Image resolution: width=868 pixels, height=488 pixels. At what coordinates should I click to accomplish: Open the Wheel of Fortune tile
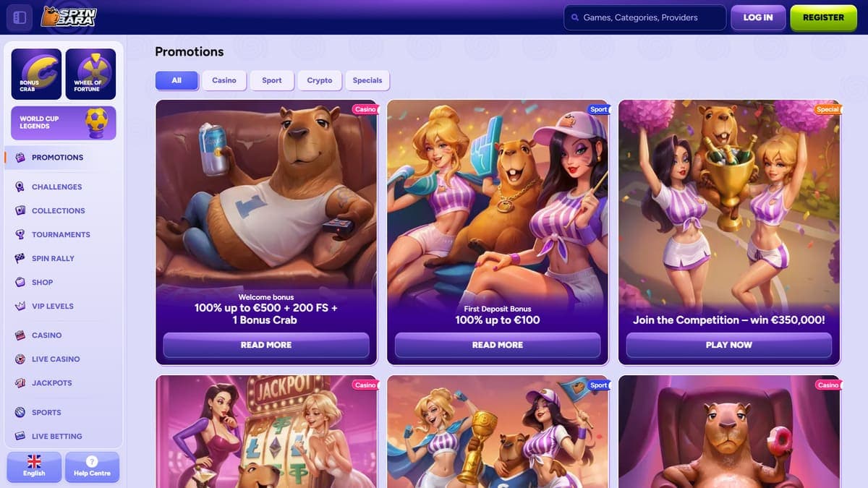(90, 74)
